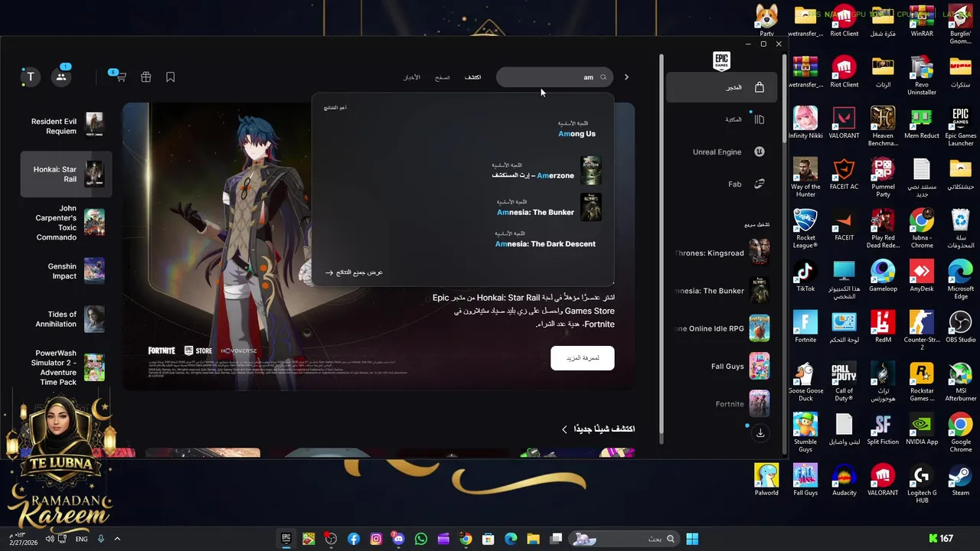Click the Epic Games logo in sidebar
This screenshot has height=551, width=980.
[721, 61]
